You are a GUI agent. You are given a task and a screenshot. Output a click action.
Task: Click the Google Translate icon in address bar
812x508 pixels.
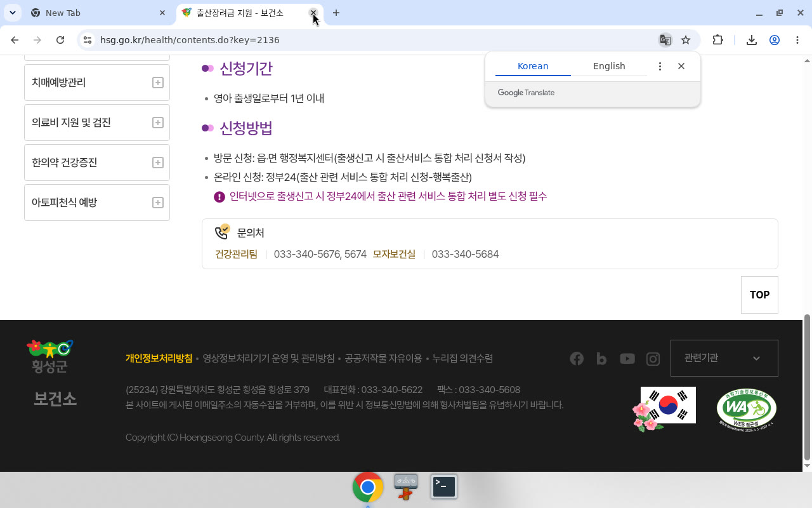(x=665, y=40)
